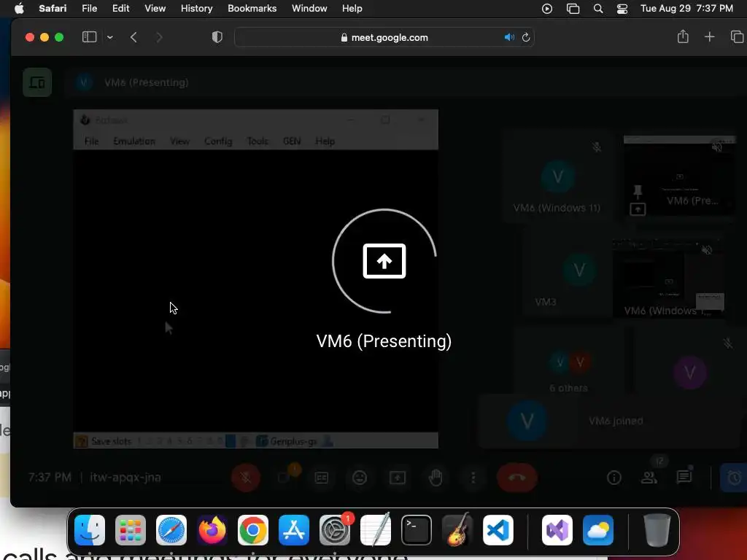
Task: Raise hand in the Meet call
Action: [x=436, y=477]
